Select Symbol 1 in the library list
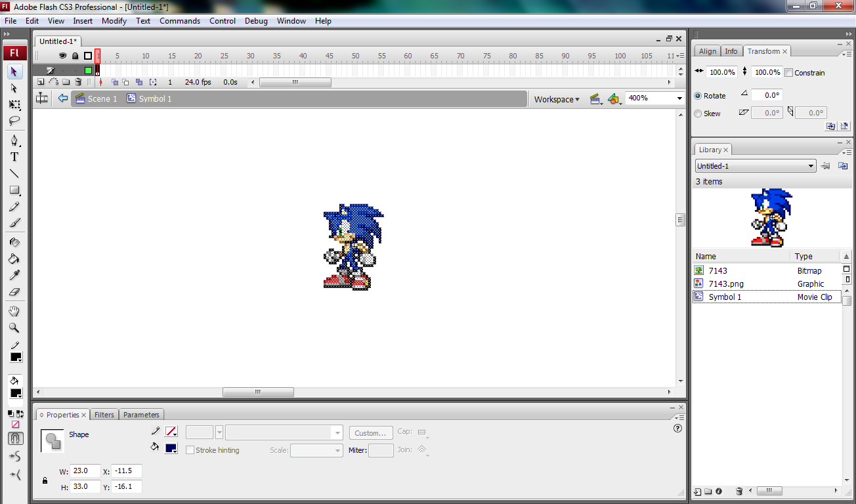Viewport: 856px width, 504px height. (x=767, y=297)
